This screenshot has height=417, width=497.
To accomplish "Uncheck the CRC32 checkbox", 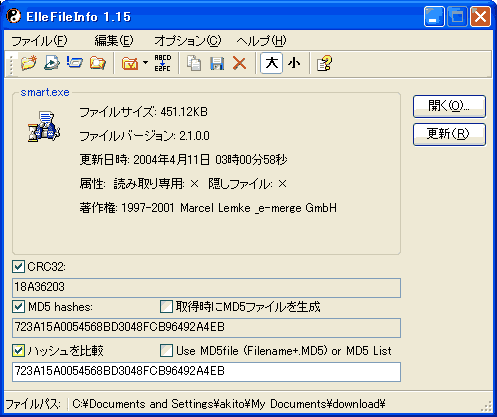I will pyautogui.click(x=18, y=267).
